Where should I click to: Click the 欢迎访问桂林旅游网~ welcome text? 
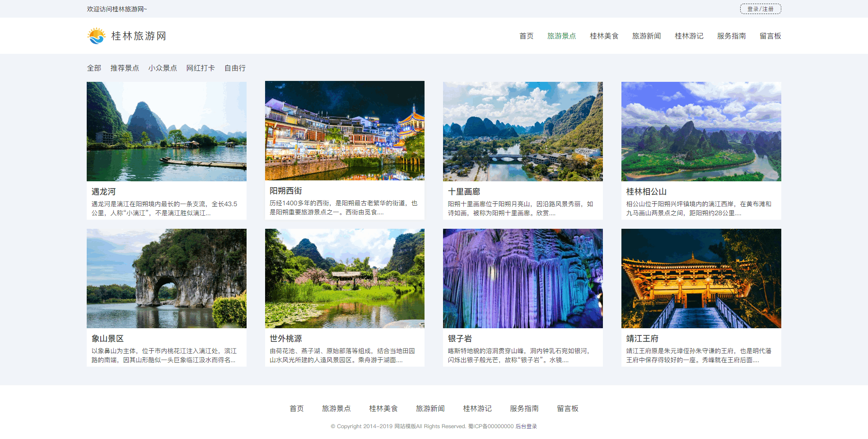(117, 9)
